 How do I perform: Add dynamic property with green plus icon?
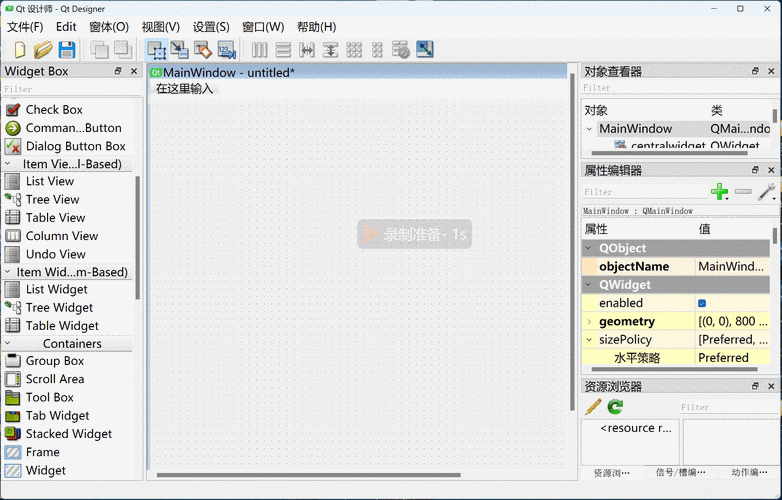pyautogui.click(x=719, y=192)
